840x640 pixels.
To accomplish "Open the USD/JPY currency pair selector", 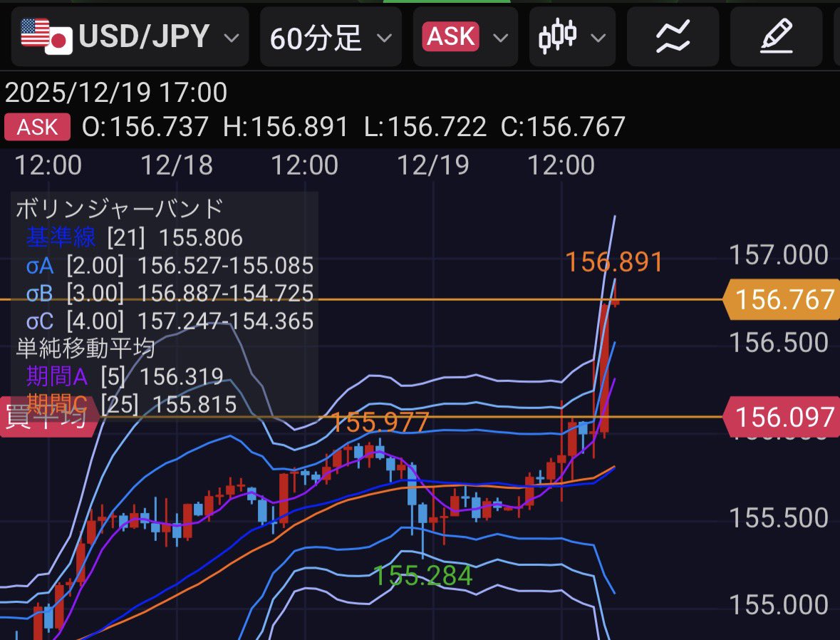I will [130, 36].
